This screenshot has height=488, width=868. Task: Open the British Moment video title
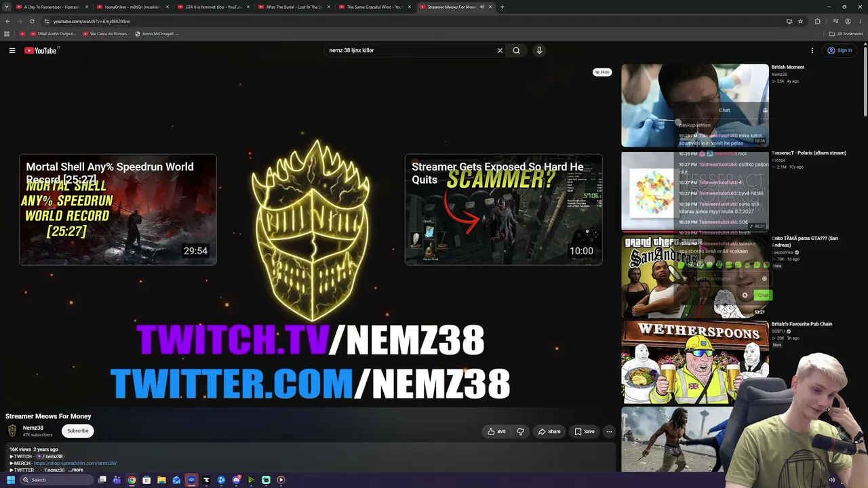(788, 67)
